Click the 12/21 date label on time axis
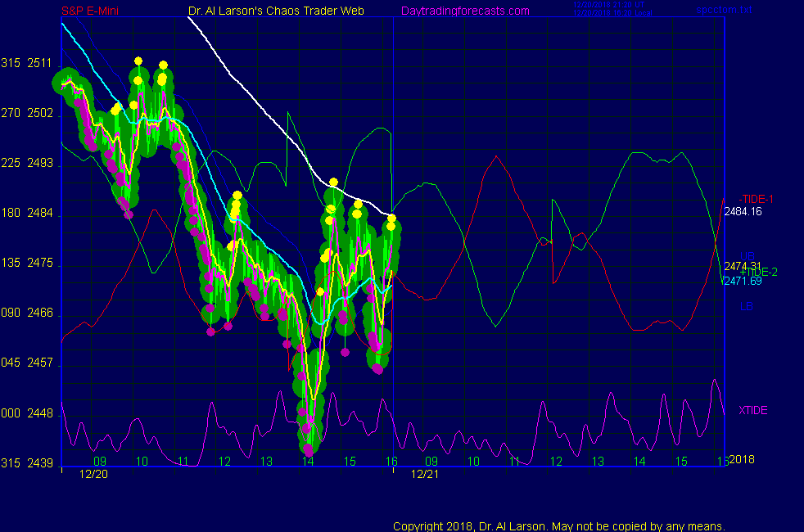 click(422, 474)
